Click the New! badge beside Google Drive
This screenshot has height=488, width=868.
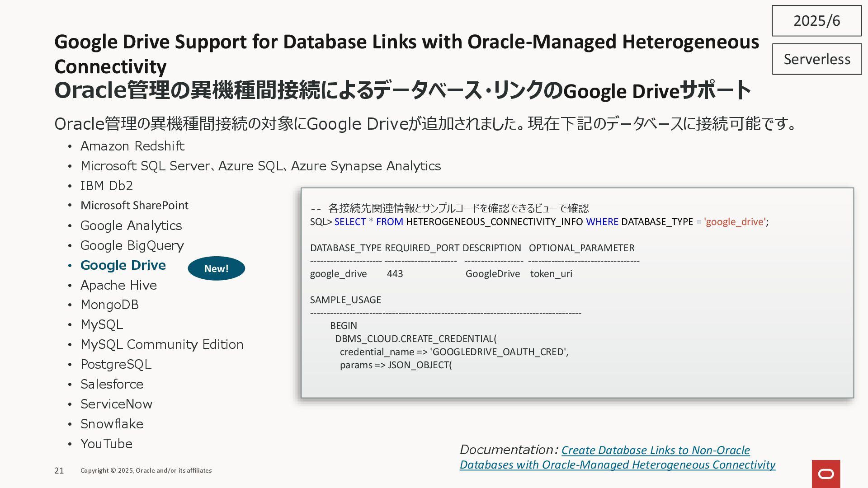click(x=217, y=268)
